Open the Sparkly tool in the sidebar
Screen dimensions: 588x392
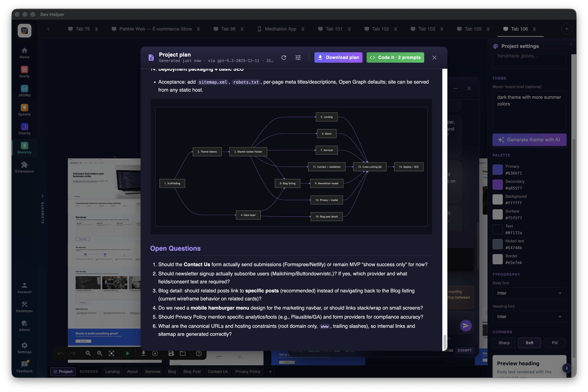(x=24, y=110)
